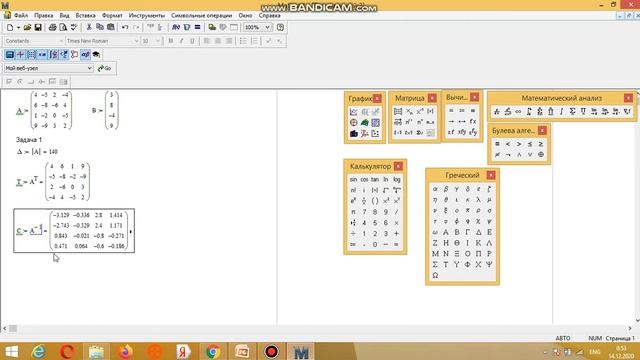Screen dimensions: 640x360
Task: Toggle the Calculator palette button
Action: [x=9, y=54]
